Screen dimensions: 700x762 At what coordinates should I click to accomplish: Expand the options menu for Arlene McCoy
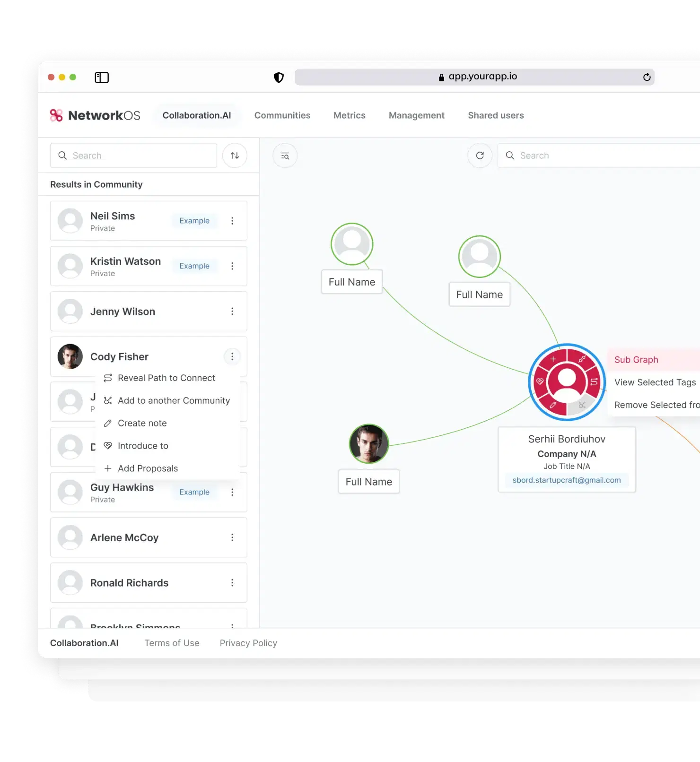[x=232, y=537]
